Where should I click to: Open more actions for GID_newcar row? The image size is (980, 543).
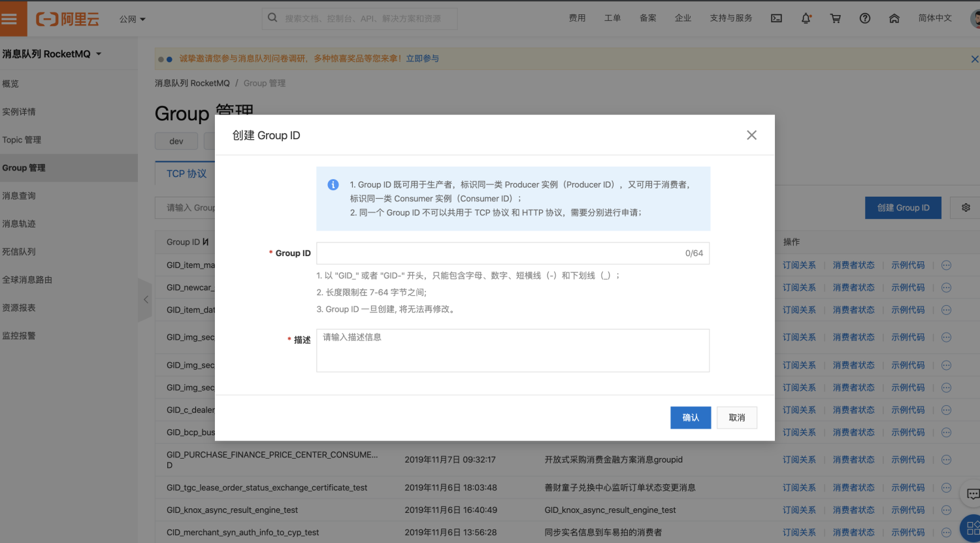946,288
